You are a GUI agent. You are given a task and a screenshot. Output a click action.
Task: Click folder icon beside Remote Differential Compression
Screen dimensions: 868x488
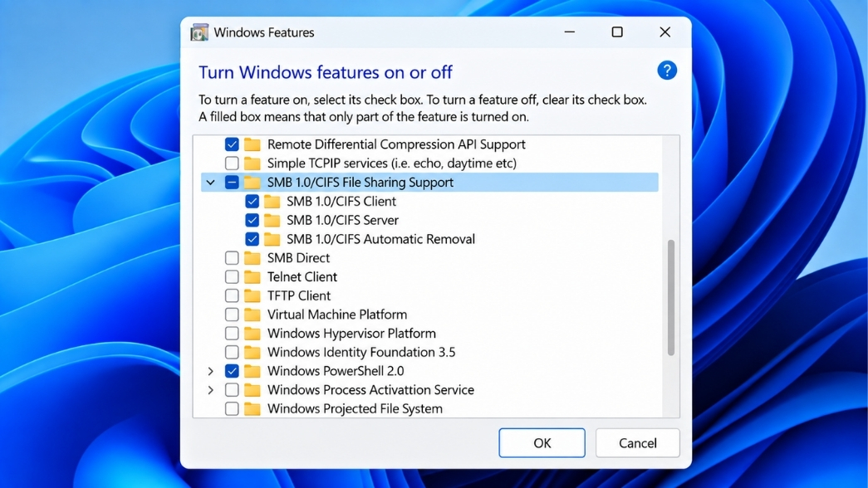tap(253, 144)
